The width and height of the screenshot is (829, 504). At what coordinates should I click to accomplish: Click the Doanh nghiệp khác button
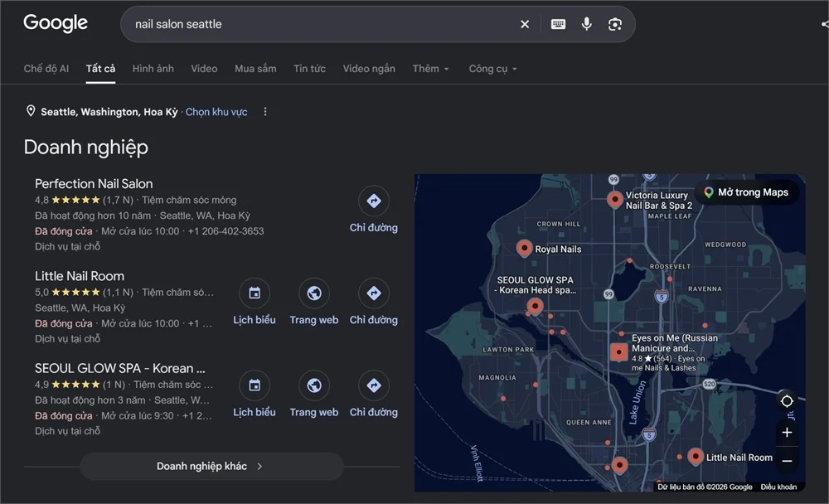point(211,466)
